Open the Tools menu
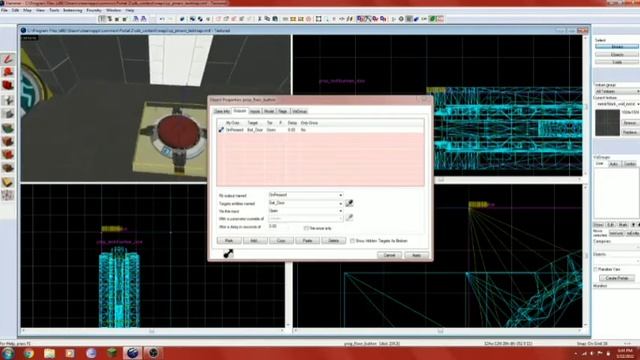Screen dimensions: 640x360 coord(54,10)
